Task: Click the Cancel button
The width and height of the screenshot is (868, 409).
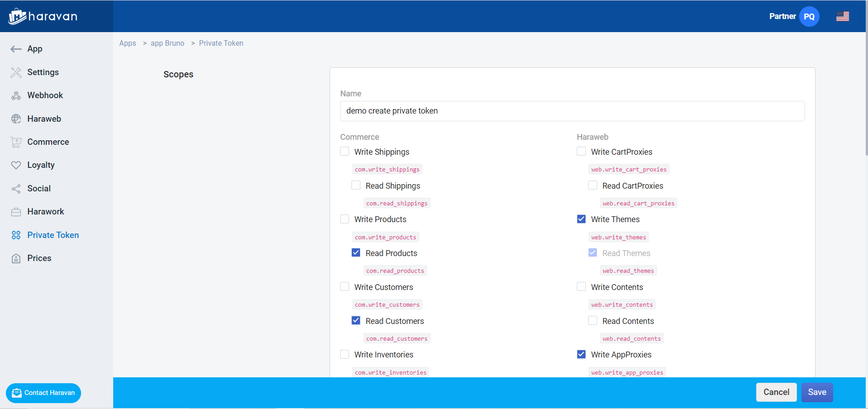Action: click(776, 392)
